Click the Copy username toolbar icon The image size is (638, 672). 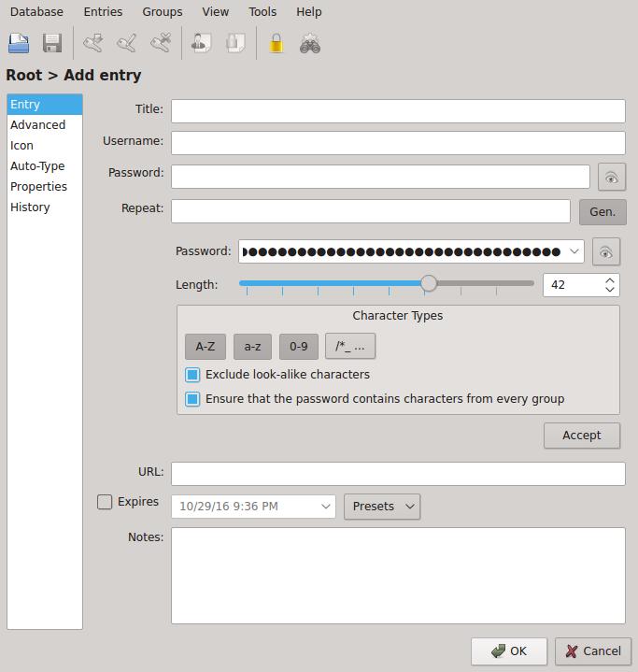coord(201,43)
